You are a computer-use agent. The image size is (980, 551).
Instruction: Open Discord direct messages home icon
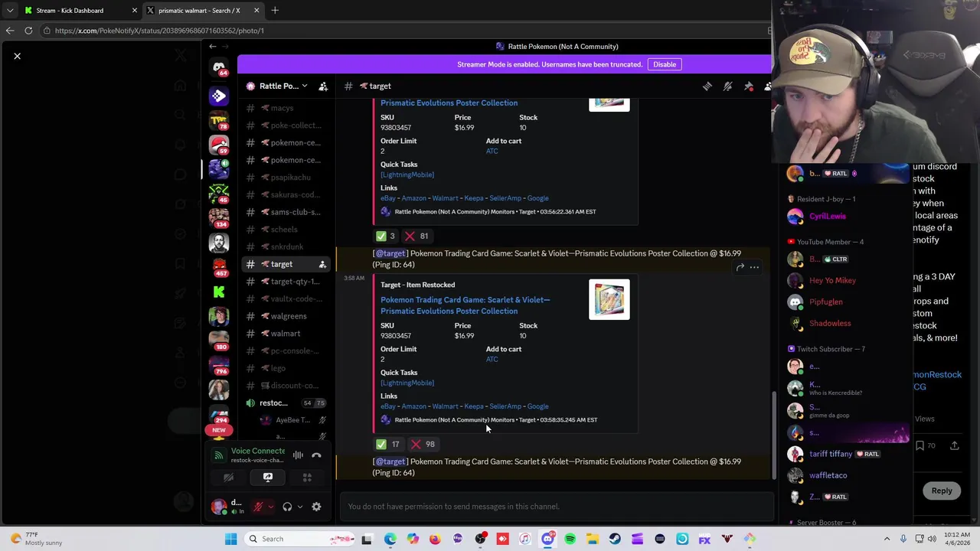(x=219, y=67)
